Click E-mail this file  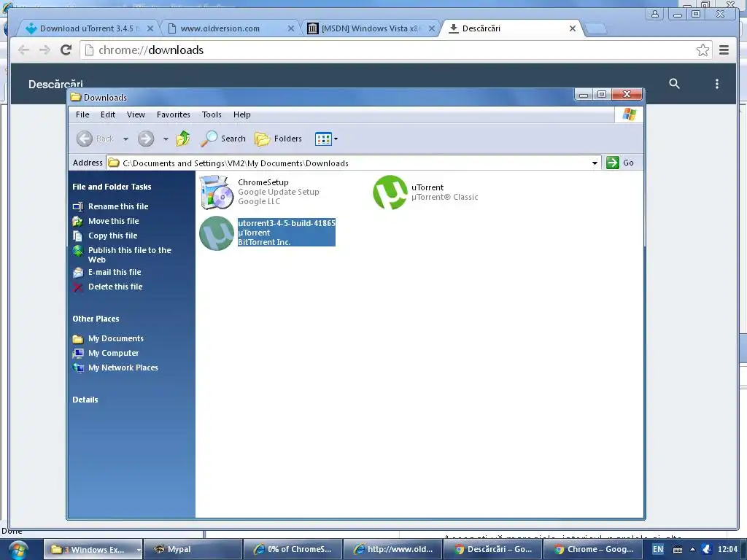tap(115, 272)
